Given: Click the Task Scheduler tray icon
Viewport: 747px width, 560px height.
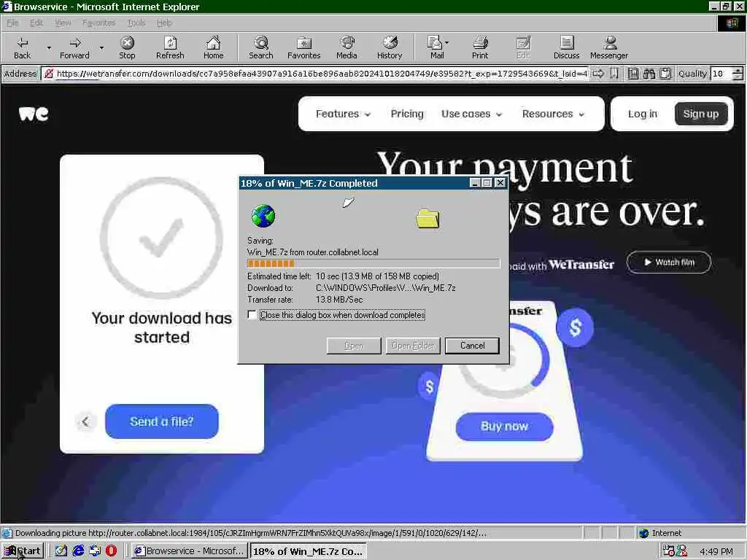Looking at the screenshot, I should [x=669, y=551].
